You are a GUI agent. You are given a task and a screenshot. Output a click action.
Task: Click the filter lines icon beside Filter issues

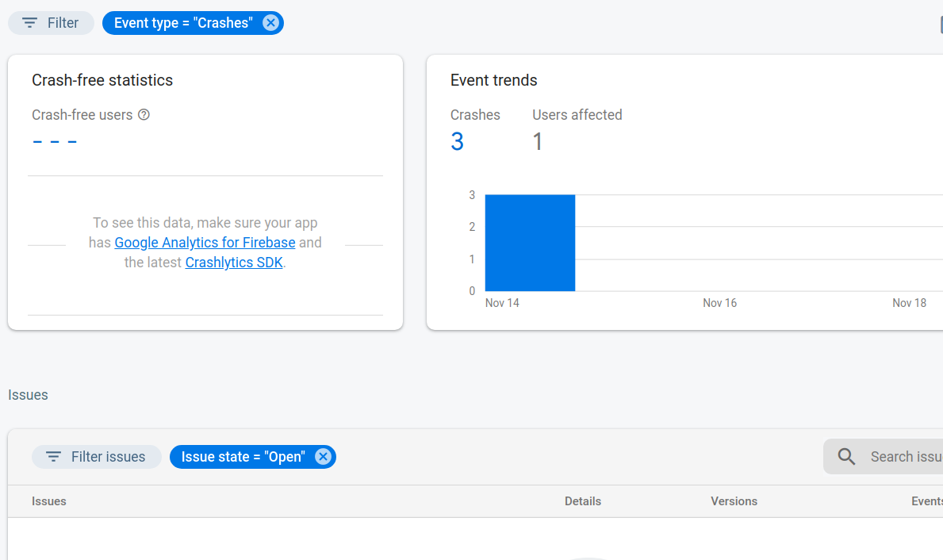53,457
